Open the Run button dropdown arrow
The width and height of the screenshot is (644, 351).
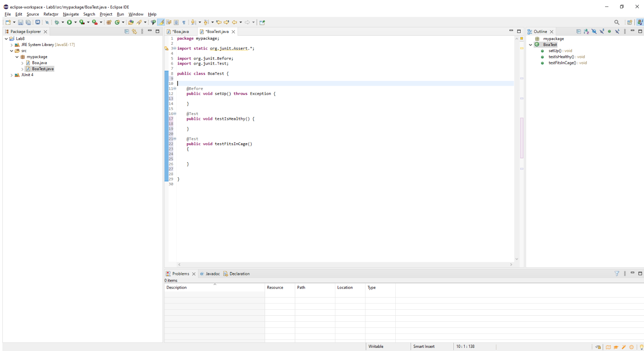pos(75,22)
